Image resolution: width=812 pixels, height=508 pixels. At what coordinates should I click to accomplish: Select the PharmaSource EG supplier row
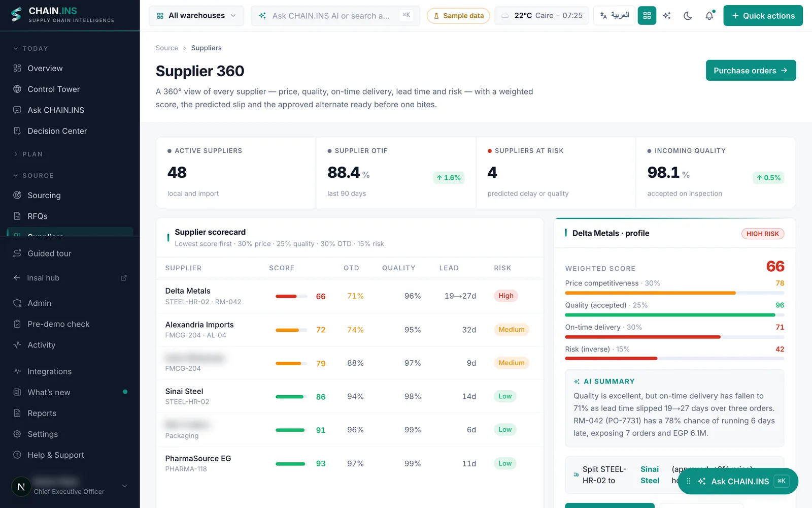350,463
